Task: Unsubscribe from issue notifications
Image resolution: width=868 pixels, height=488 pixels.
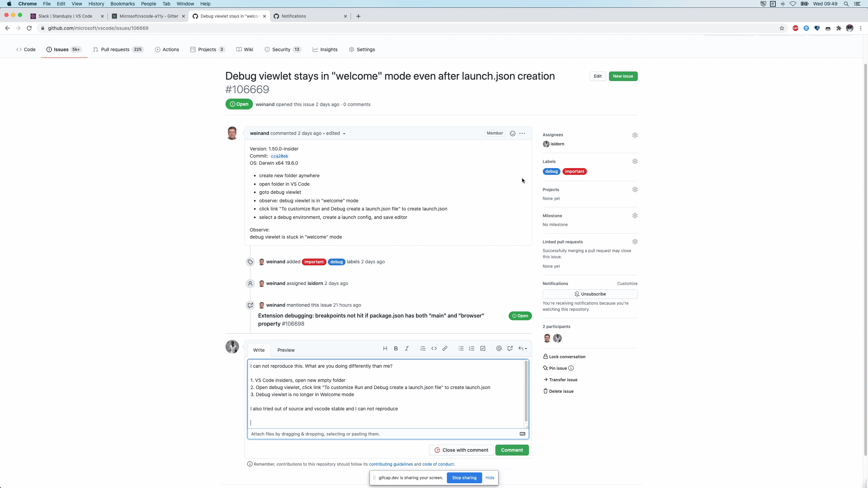Action: (590, 294)
